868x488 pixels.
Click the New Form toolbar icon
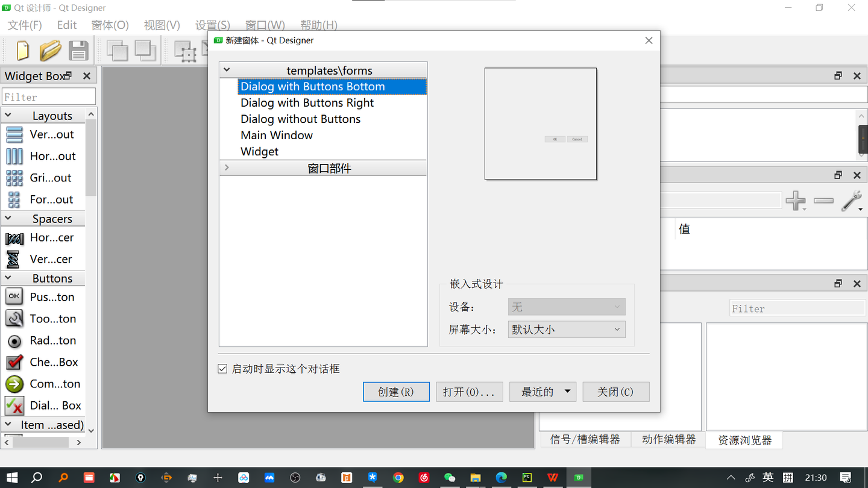(22, 51)
